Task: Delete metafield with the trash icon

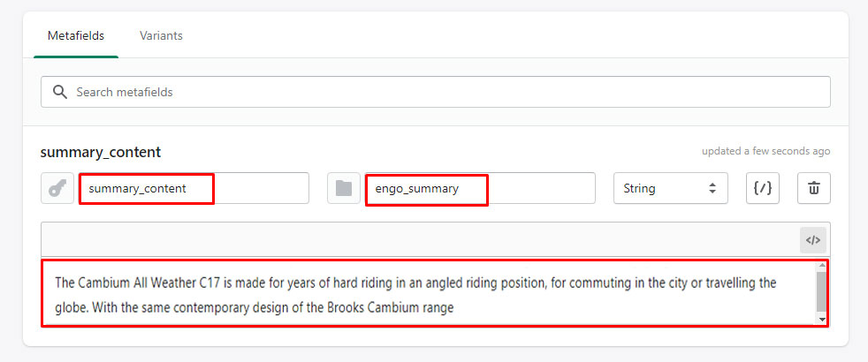Action: (814, 188)
